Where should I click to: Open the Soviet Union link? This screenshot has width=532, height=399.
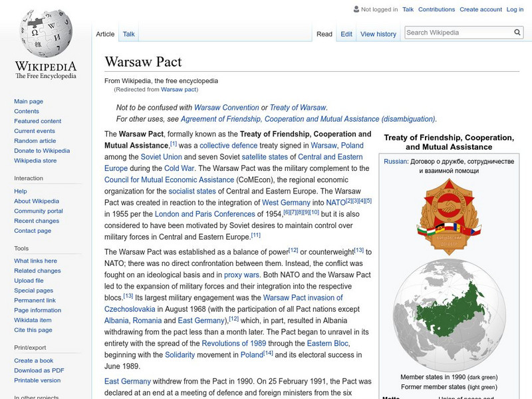point(161,157)
